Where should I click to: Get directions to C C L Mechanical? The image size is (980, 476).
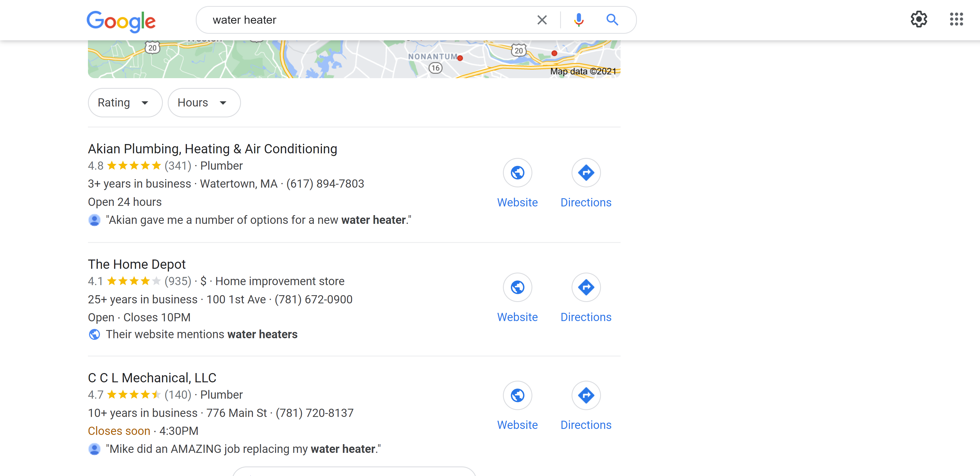(586, 395)
